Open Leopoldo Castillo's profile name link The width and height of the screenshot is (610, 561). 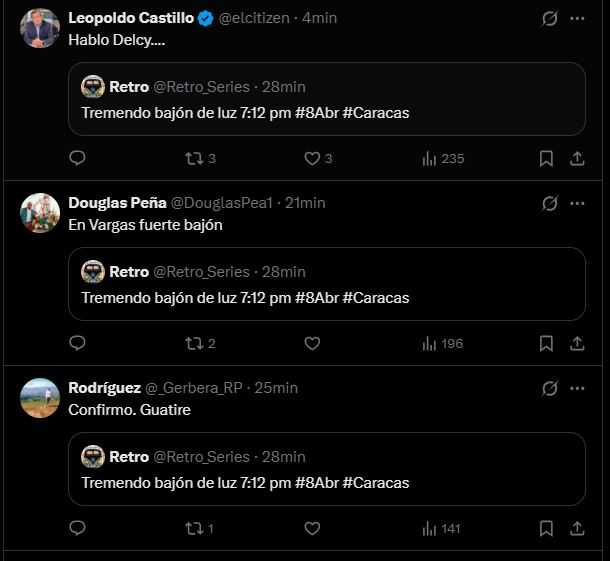click(x=131, y=18)
